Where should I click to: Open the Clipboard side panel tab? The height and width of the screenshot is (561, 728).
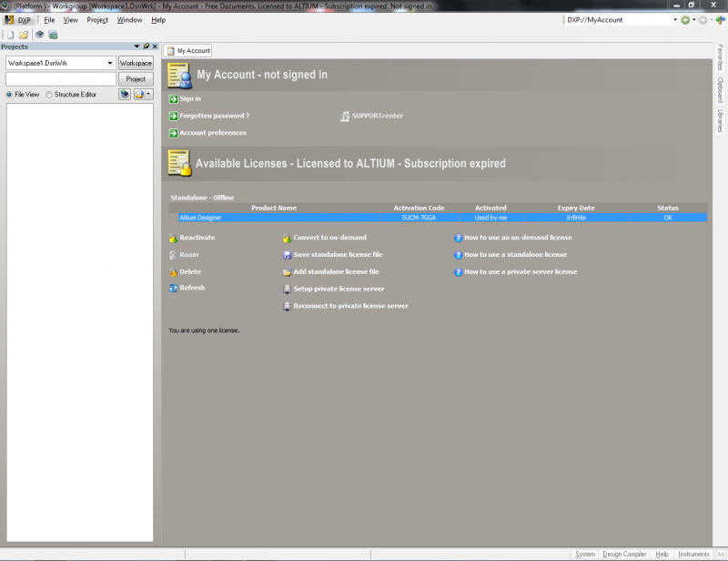(x=720, y=89)
